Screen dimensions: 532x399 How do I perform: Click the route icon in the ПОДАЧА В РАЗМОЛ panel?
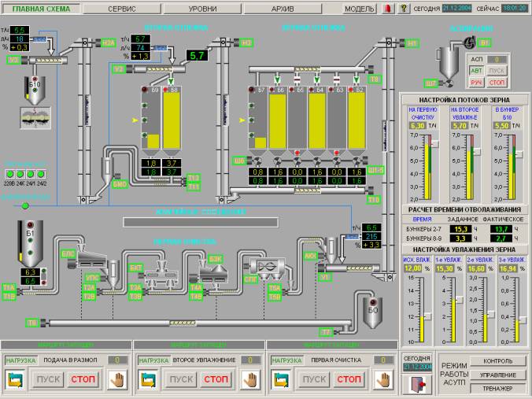point(16,379)
